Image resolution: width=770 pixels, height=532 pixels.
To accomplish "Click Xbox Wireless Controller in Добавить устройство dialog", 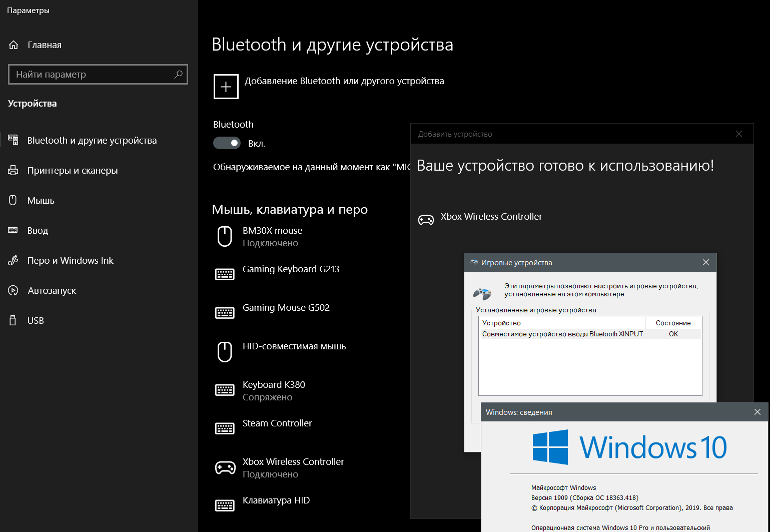I will point(491,217).
